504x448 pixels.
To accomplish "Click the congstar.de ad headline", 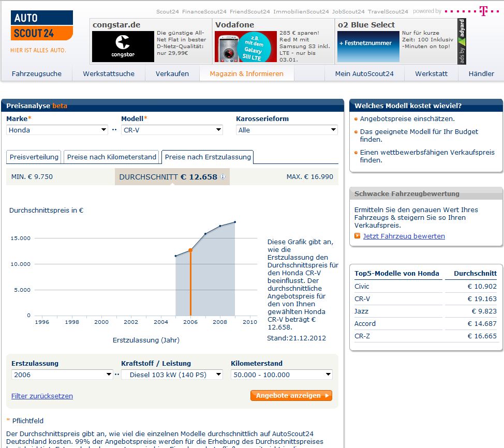I will pyautogui.click(x=116, y=25).
